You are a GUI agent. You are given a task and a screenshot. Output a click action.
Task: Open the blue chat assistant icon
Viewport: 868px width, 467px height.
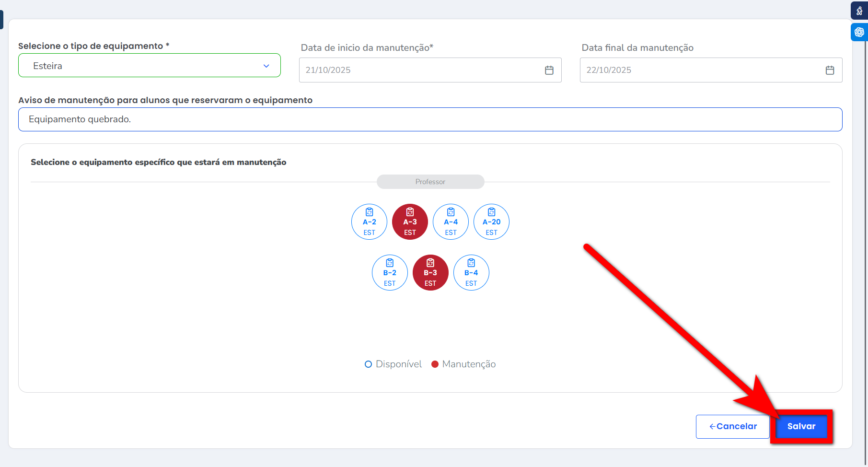pos(859,32)
